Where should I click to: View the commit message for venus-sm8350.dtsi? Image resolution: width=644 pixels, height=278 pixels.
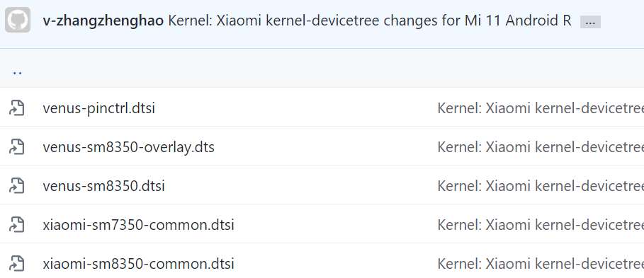pyautogui.click(x=541, y=186)
